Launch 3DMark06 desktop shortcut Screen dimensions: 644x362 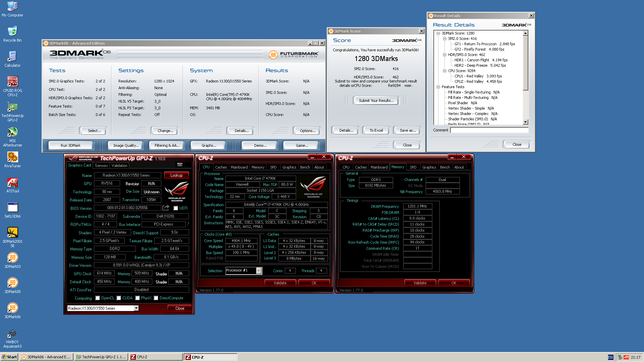pos(12,311)
